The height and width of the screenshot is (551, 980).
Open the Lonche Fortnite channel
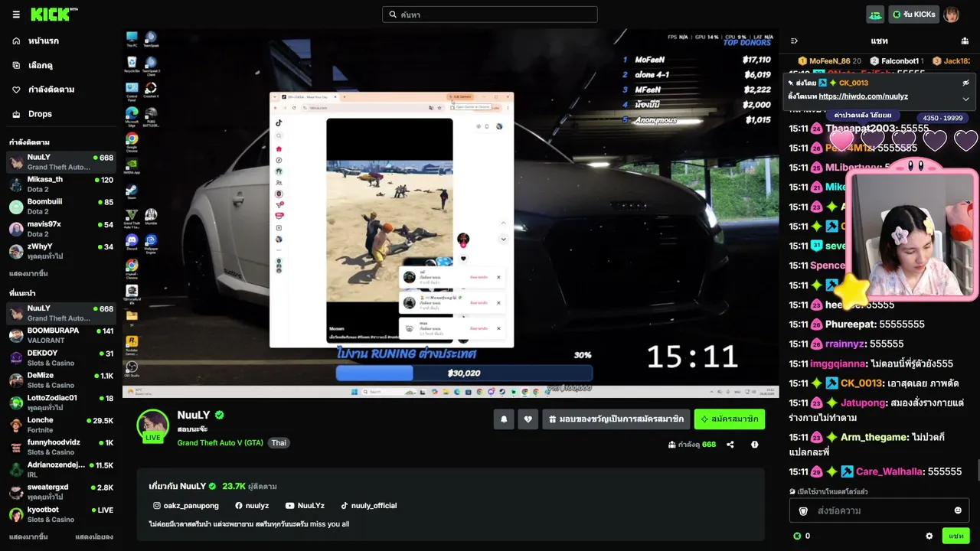point(61,425)
